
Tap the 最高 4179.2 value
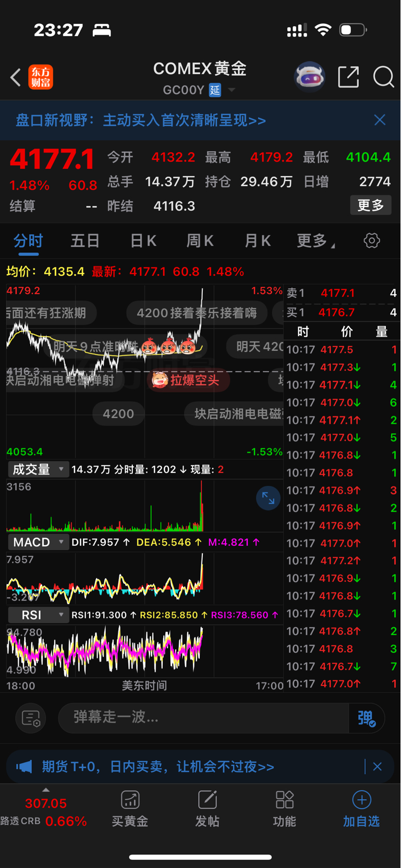pos(272,157)
